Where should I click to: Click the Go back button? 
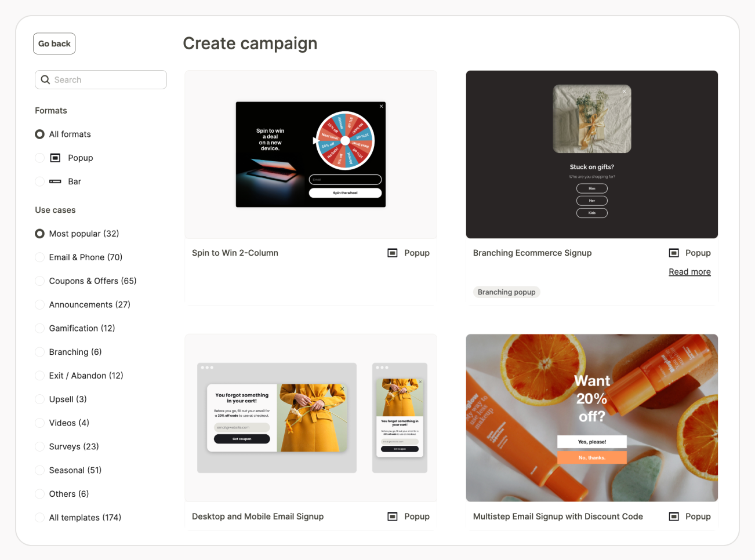pos(55,43)
